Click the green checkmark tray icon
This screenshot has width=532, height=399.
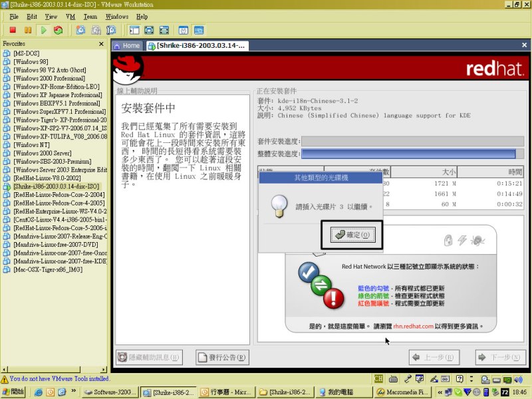pos(458,392)
